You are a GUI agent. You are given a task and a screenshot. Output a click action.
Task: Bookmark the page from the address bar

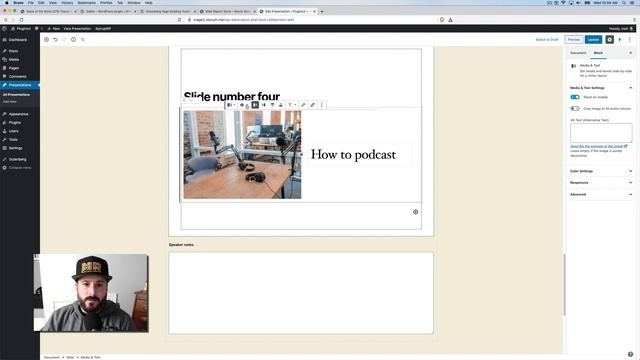tap(179, 20)
